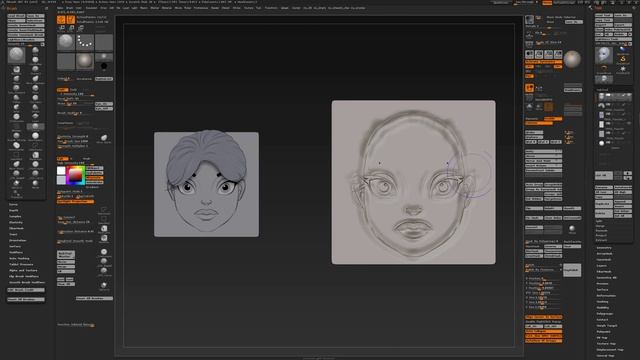Click the small sphere icon in middle-right panel
The image size is (640, 360).
click(x=572, y=229)
